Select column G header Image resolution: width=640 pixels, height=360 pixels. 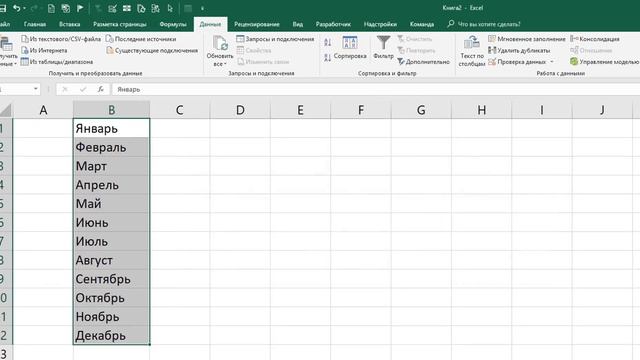pyautogui.click(x=421, y=110)
